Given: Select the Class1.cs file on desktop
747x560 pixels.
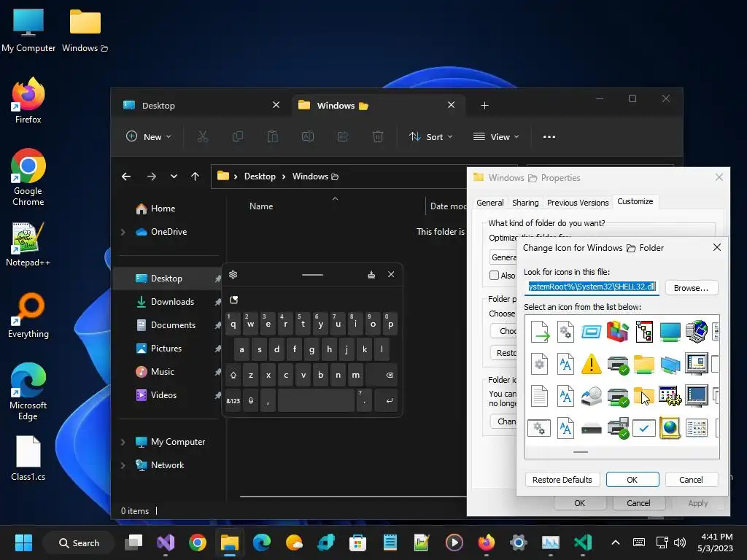Looking at the screenshot, I should pyautogui.click(x=28, y=458).
